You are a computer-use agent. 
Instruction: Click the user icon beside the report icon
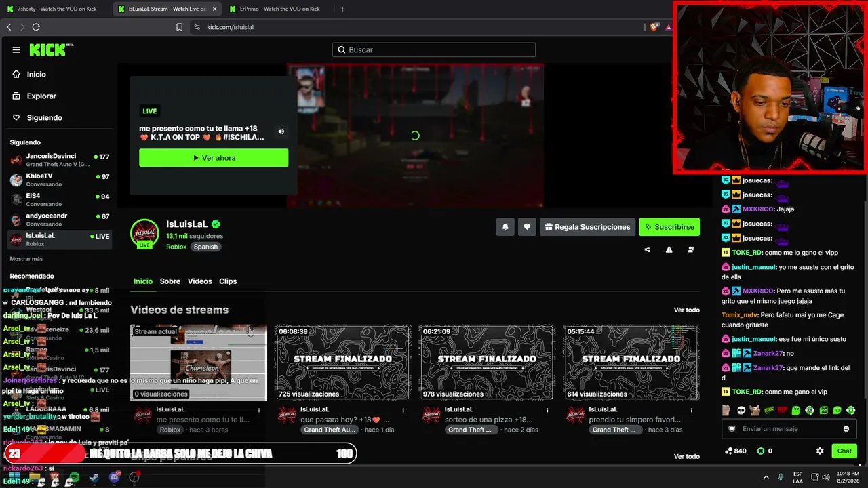coord(690,249)
